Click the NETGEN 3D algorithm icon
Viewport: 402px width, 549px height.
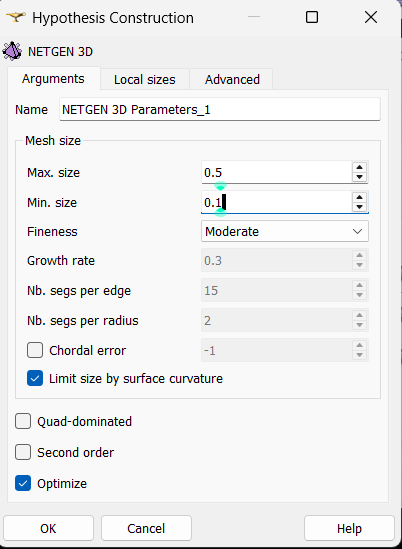(x=12, y=51)
